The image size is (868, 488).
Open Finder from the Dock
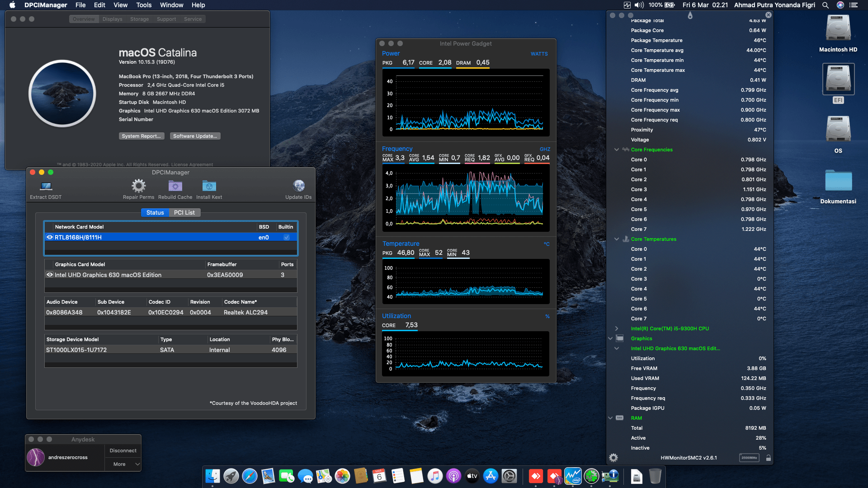pyautogui.click(x=212, y=476)
